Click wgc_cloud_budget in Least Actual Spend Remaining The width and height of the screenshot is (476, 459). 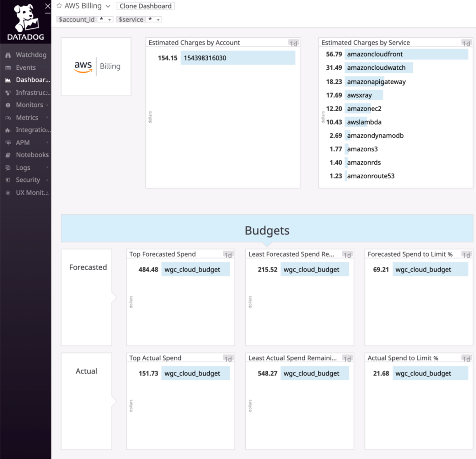(x=315, y=373)
